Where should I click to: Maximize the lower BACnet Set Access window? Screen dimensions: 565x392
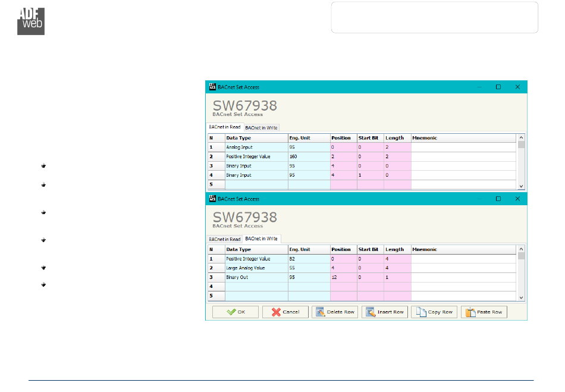498,199
